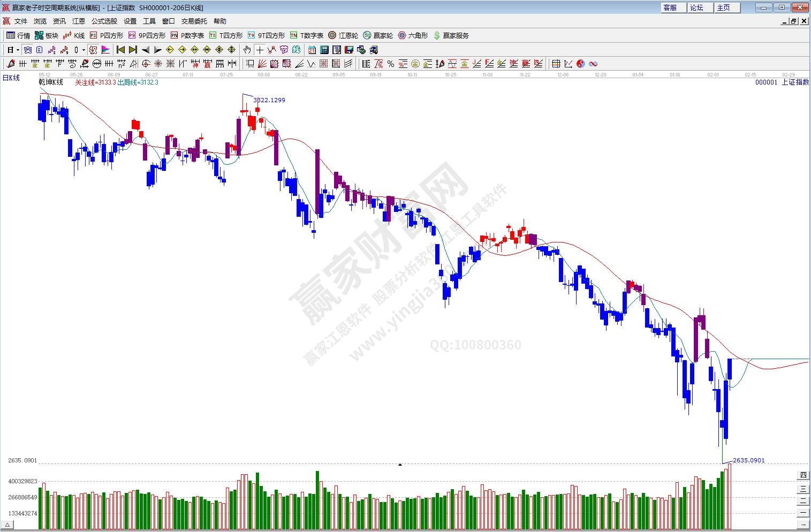Click the 四 button beside volume panel
811x532 pixels.
point(803,475)
